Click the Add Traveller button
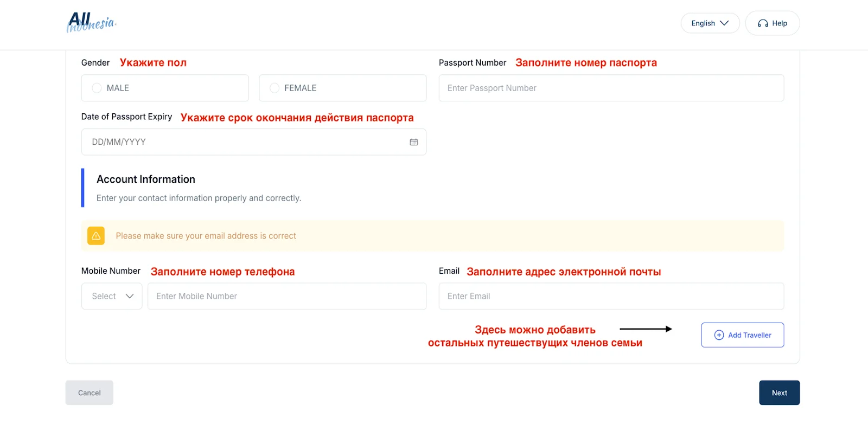The width and height of the screenshot is (868, 437). tap(742, 335)
